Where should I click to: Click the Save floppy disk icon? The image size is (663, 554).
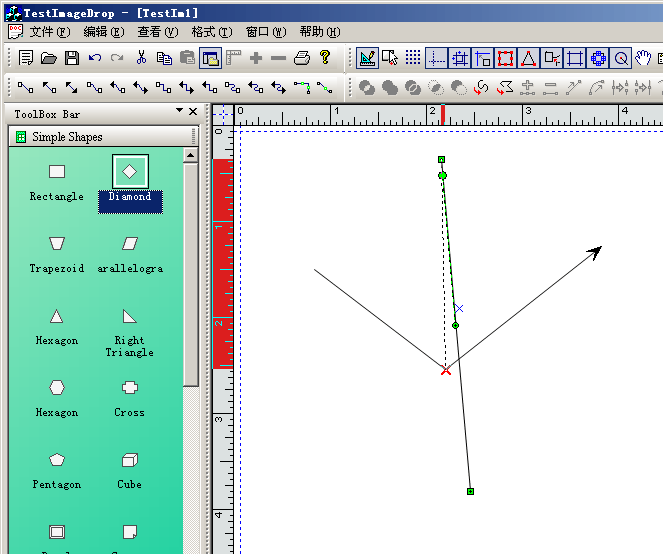click(x=72, y=58)
